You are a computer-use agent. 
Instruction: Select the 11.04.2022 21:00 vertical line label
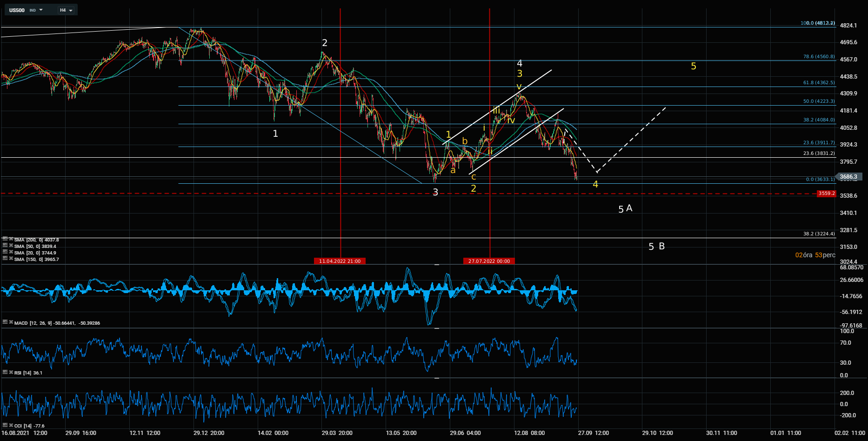[340, 261]
